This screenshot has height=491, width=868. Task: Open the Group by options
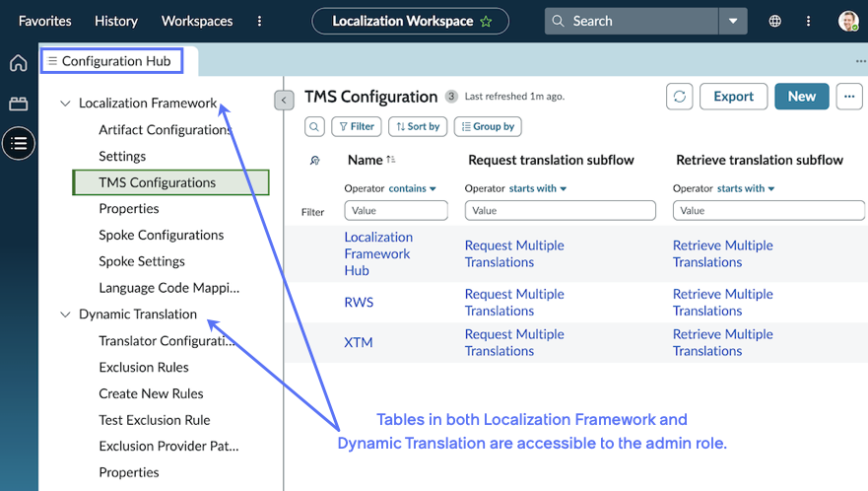click(488, 126)
